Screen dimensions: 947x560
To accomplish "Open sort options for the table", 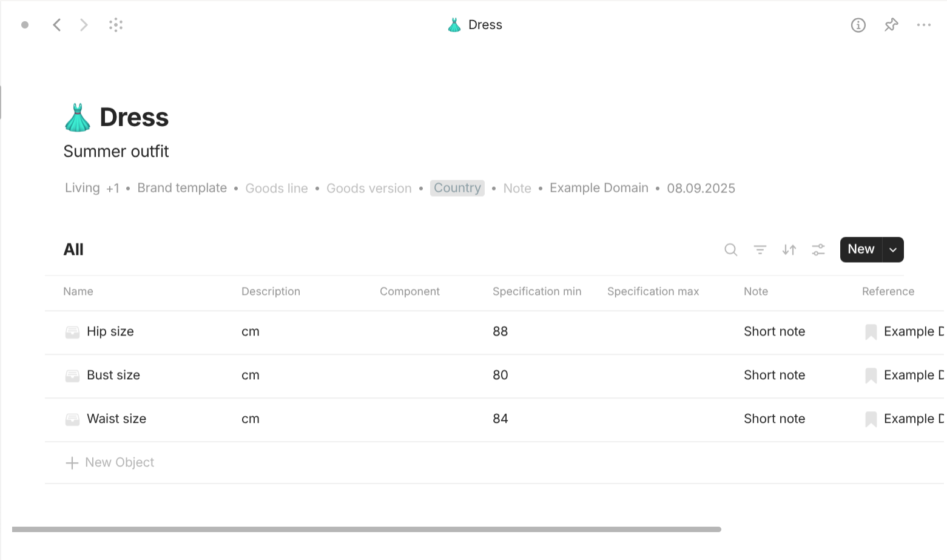I will pos(789,249).
